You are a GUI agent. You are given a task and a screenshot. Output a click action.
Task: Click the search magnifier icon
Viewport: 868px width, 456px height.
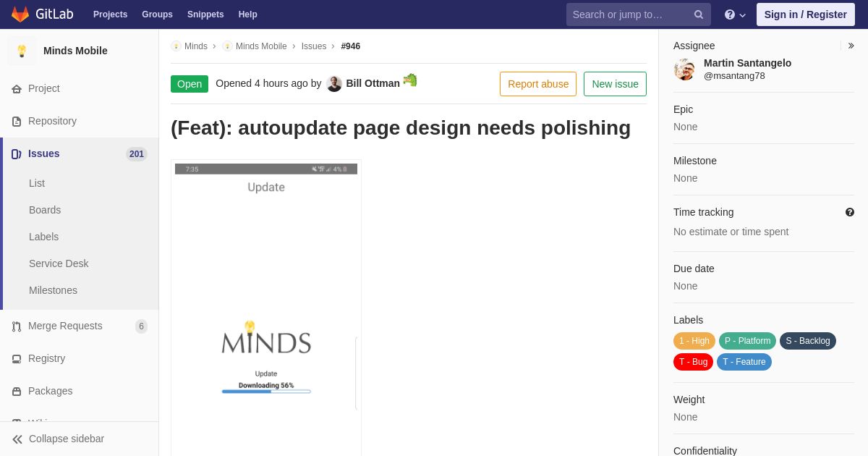[699, 14]
